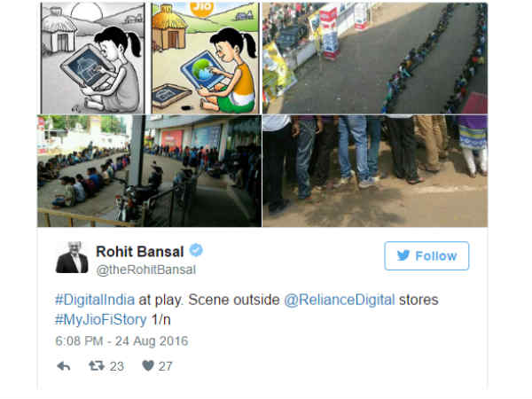View the 23 retweets count
The height and width of the screenshot is (399, 532).
coord(117,366)
